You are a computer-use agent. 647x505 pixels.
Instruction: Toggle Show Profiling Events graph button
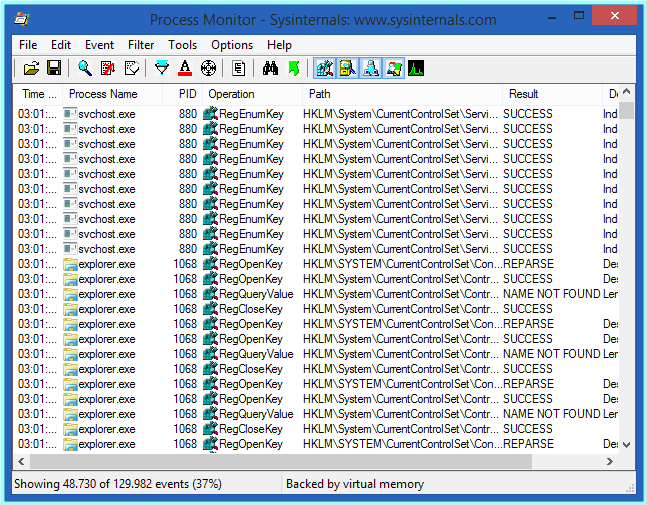pos(416,68)
